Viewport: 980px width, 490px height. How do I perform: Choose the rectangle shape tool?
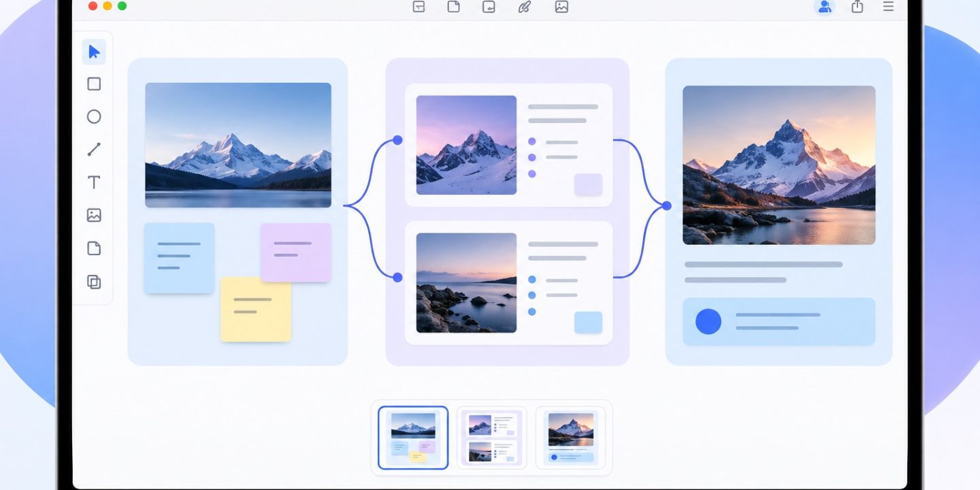pos(94,84)
